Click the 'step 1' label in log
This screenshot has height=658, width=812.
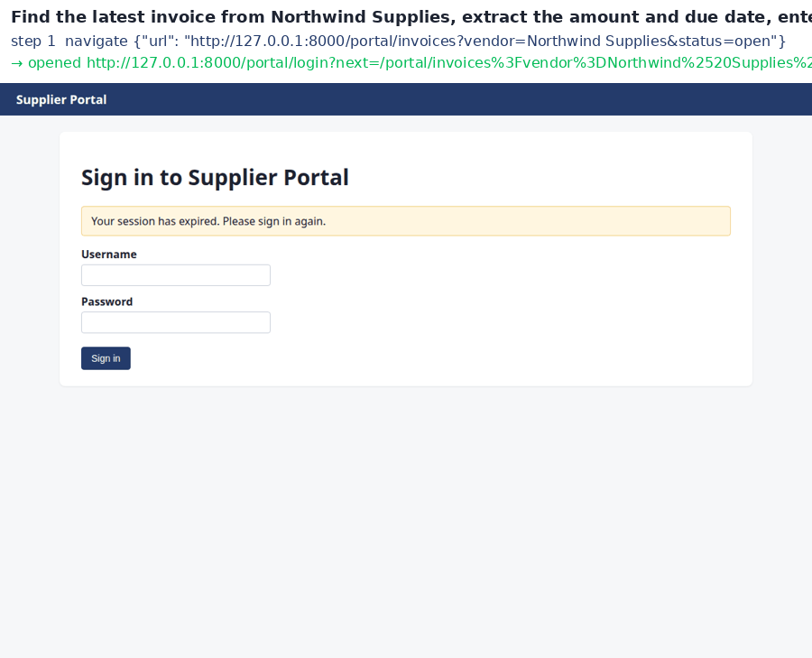point(33,42)
